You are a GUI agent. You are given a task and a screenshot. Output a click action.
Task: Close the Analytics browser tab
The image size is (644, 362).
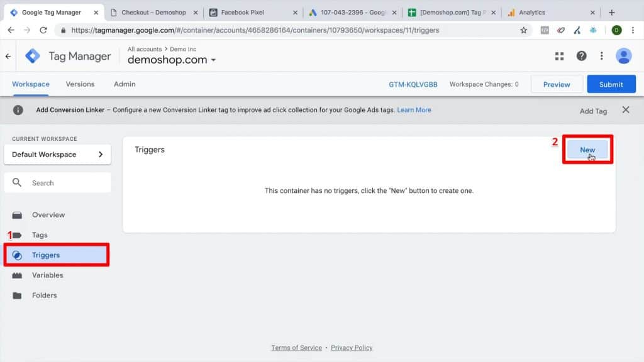(592, 13)
